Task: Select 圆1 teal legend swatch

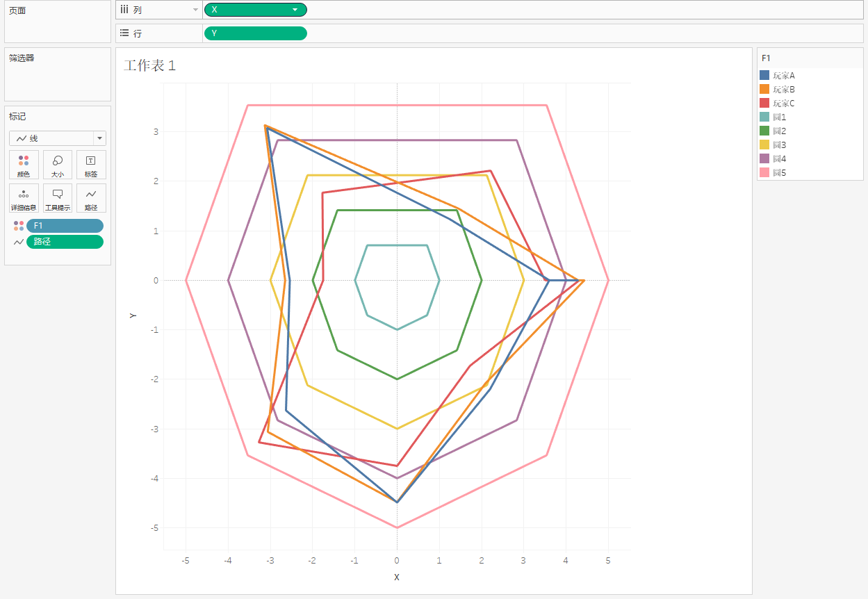Action: (764, 117)
